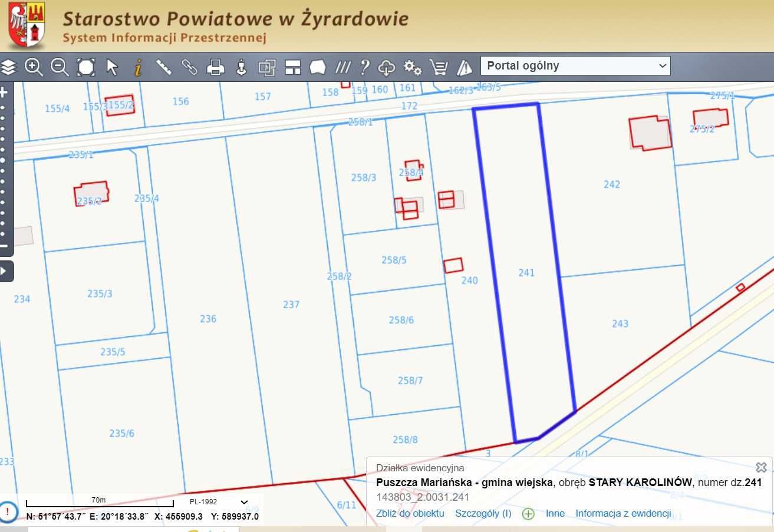The height and width of the screenshot is (532, 774).
Task: Click parcel 6/11 label
Action: tap(347, 505)
